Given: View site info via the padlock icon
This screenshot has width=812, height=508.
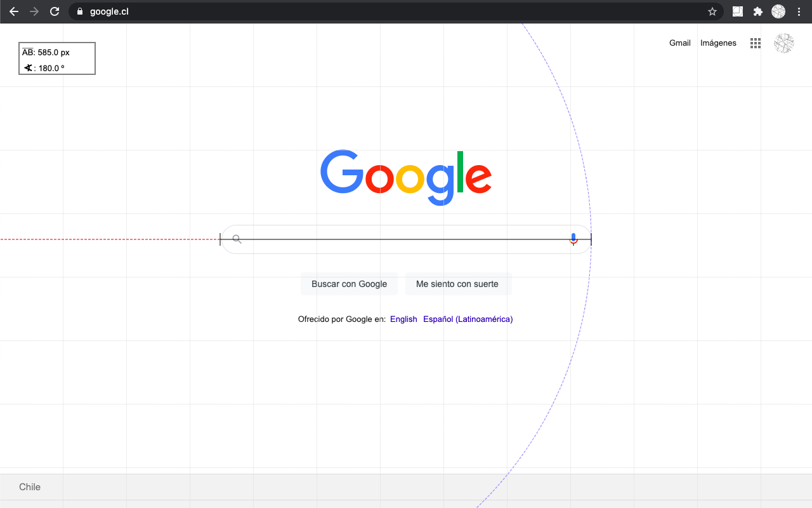Looking at the screenshot, I should pyautogui.click(x=80, y=11).
